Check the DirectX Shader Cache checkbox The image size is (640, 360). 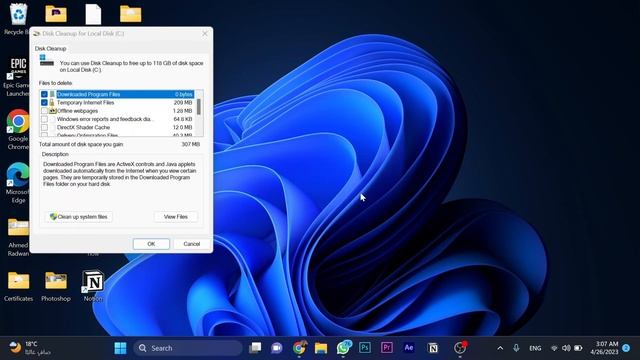point(44,127)
